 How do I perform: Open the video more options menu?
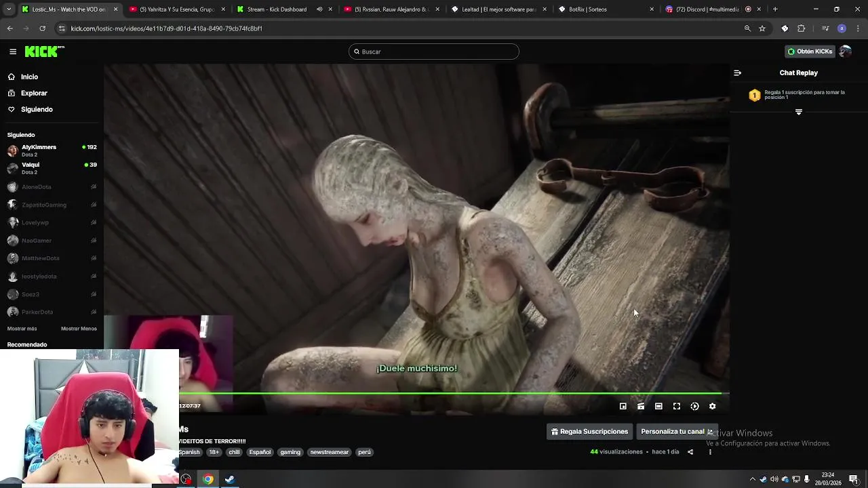pyautogui.click(x=710, y=452)
